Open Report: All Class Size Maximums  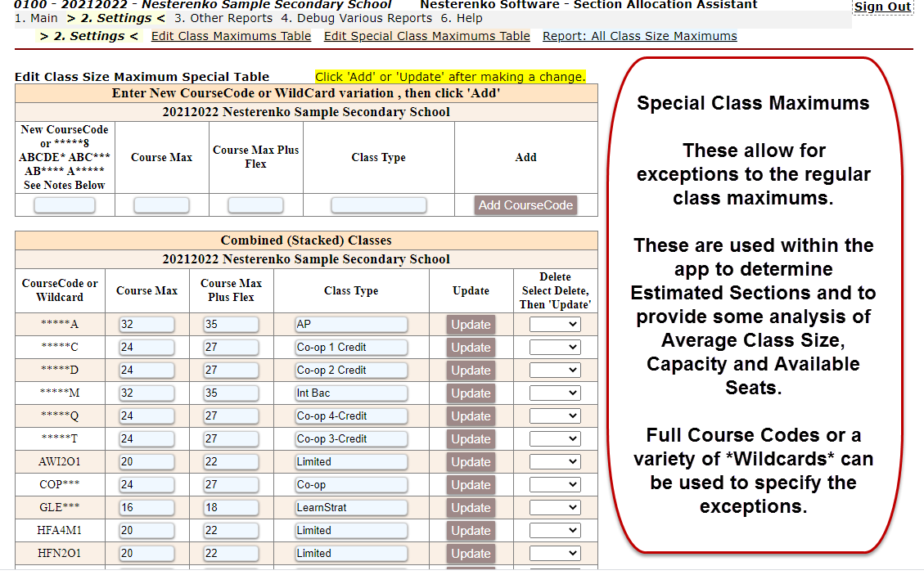639,36
